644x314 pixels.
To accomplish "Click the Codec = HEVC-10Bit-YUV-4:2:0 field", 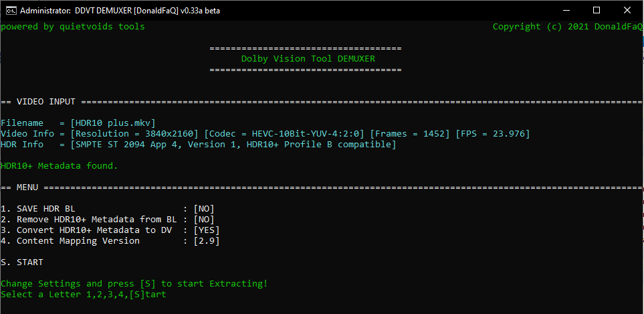I will click(x=284, y=134).
